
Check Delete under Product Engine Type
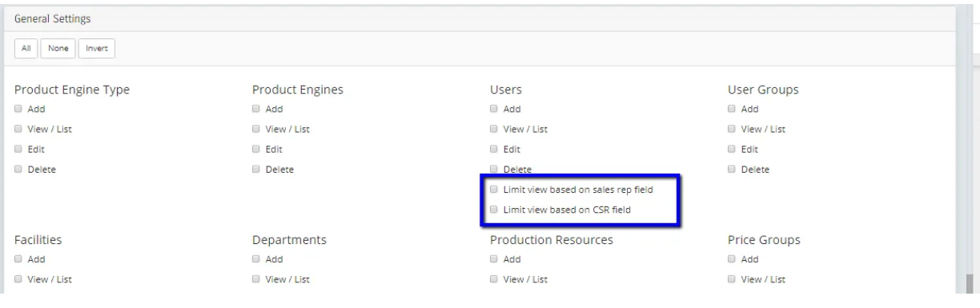tap(18, 169)
